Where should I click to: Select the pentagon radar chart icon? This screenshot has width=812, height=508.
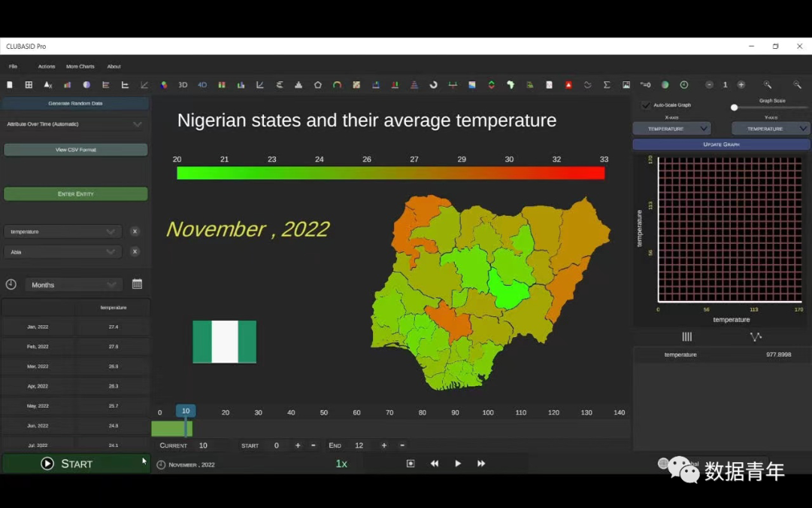[317, 84]
